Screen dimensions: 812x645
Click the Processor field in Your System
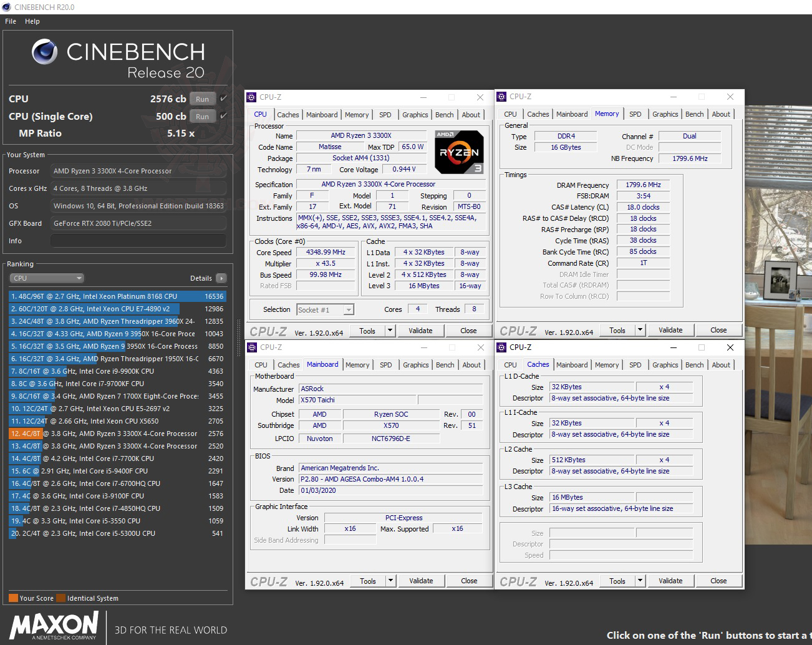click(x=138, y=171)
